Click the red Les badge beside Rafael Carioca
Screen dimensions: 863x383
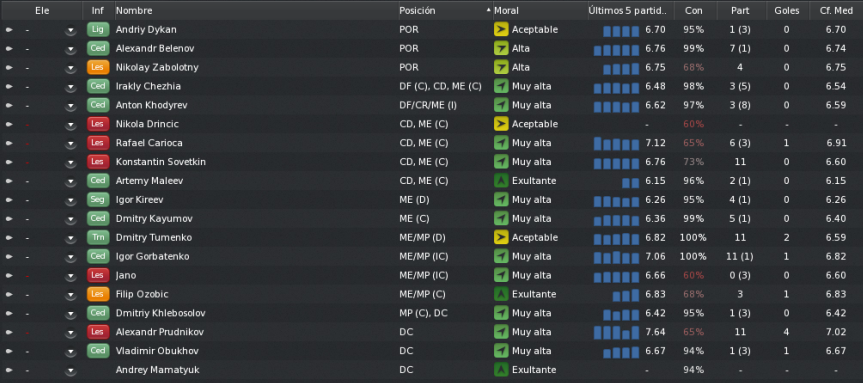coord(98,143)
